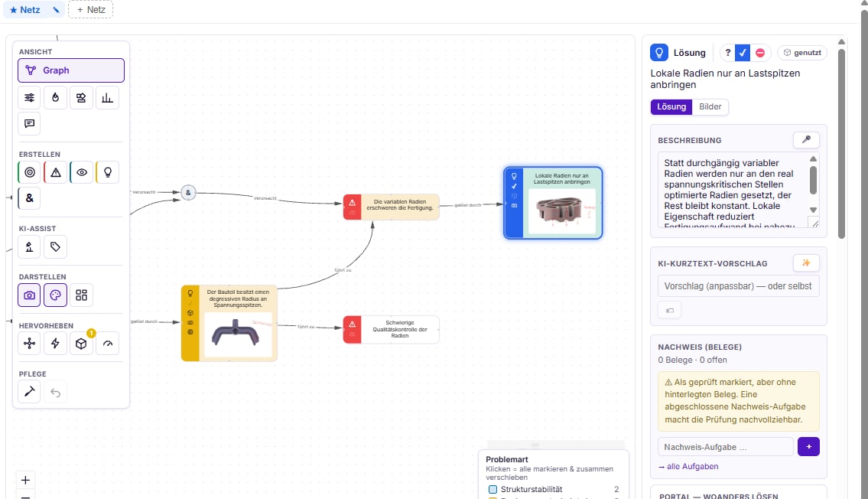The image size is (868, 499).
Task: Click right panel scroll up arrow
Action: pyautogui.click(x=841, y=41)
